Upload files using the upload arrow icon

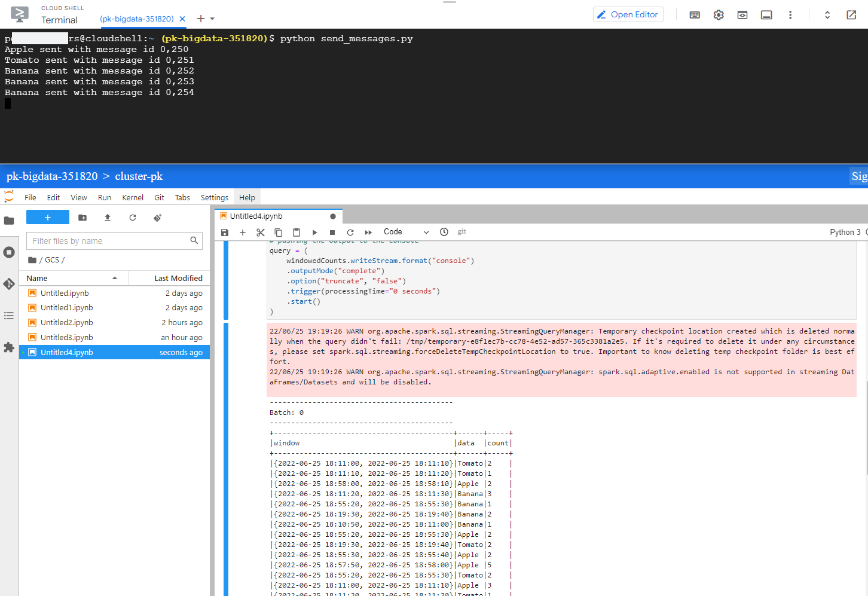pos(108,218)
